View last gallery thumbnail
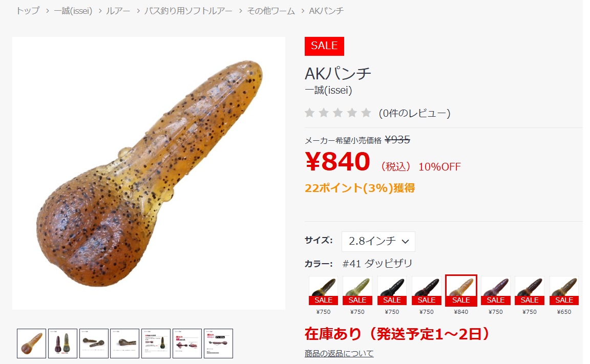The height and width of the screenshot is (364, 590). (218, 344)
